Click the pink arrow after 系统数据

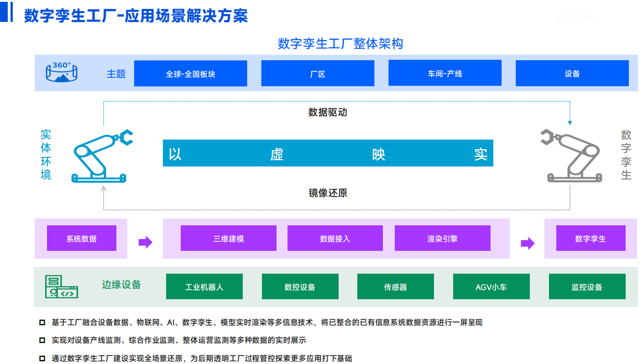[x=145, y=243]
